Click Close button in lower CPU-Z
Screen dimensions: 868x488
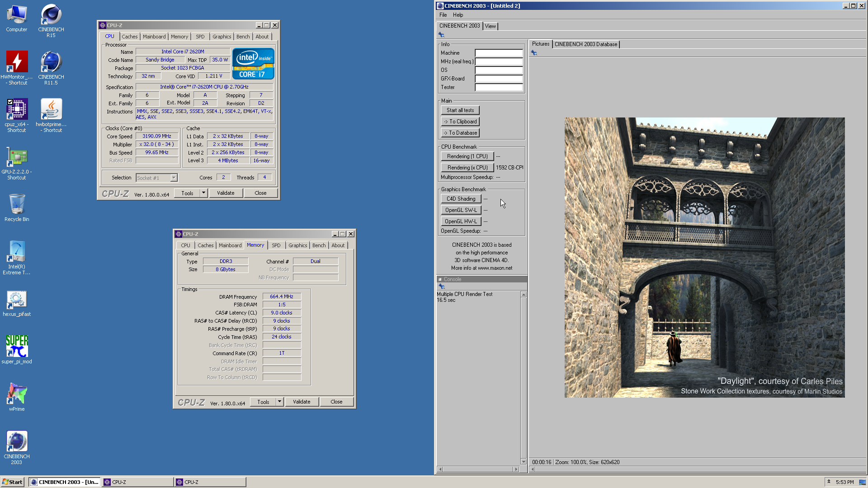[336, 402]
